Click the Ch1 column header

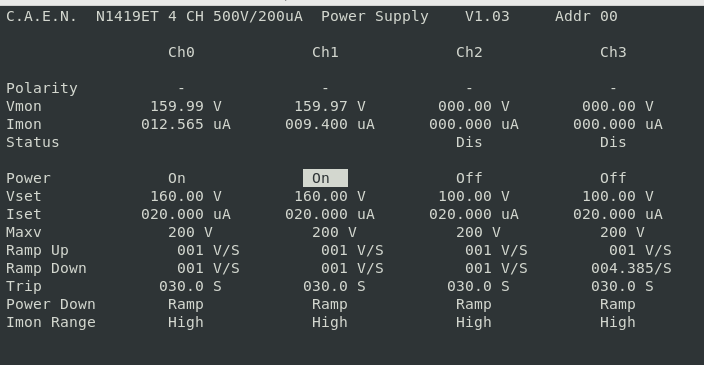coord(326,53)
